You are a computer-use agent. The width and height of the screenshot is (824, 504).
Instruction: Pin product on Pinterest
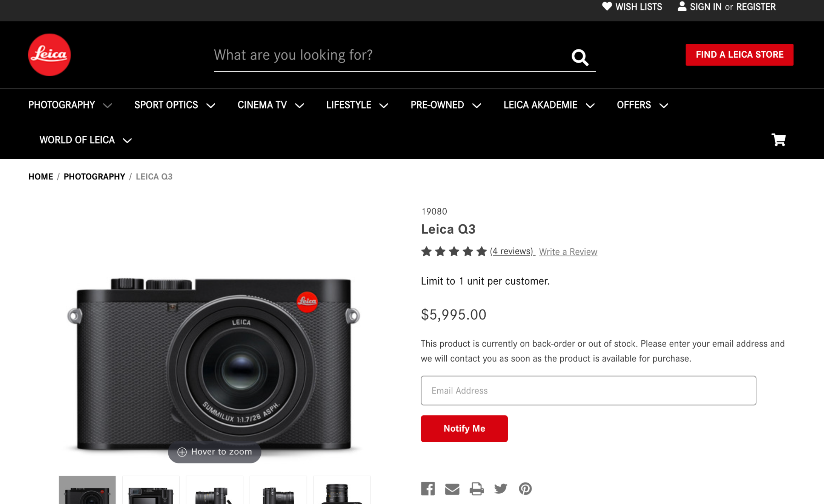pyautogui.click(x=525, y=489)
